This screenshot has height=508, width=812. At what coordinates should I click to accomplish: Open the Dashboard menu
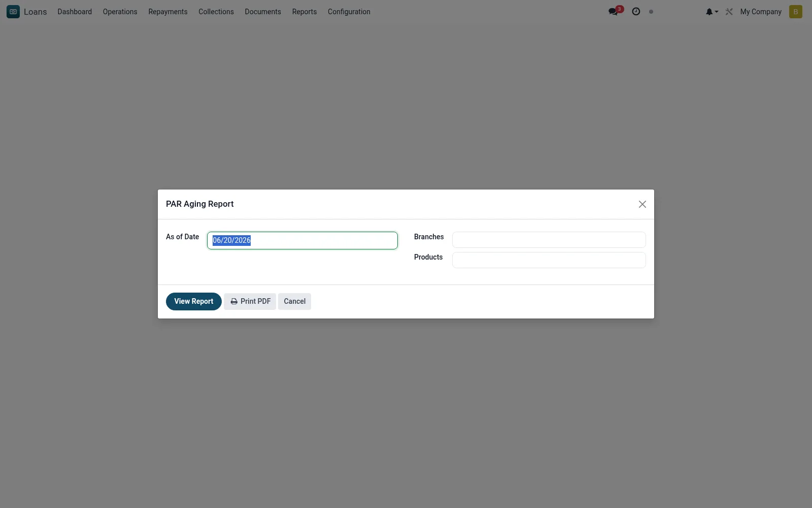pos(75,12)
